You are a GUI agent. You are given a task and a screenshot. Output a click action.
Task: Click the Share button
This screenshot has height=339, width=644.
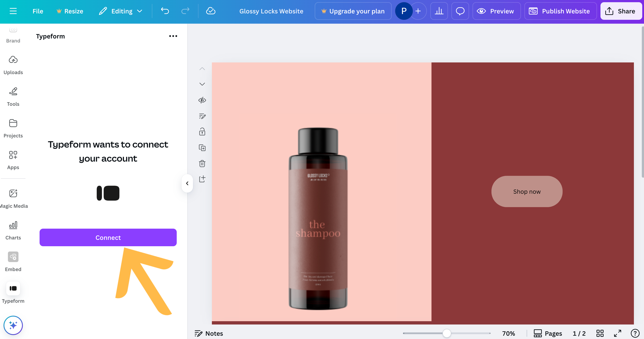621,11
